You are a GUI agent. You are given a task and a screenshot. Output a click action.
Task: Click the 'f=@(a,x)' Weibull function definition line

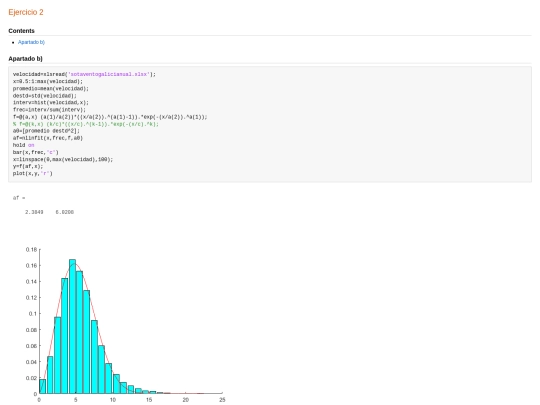(110, 117)
